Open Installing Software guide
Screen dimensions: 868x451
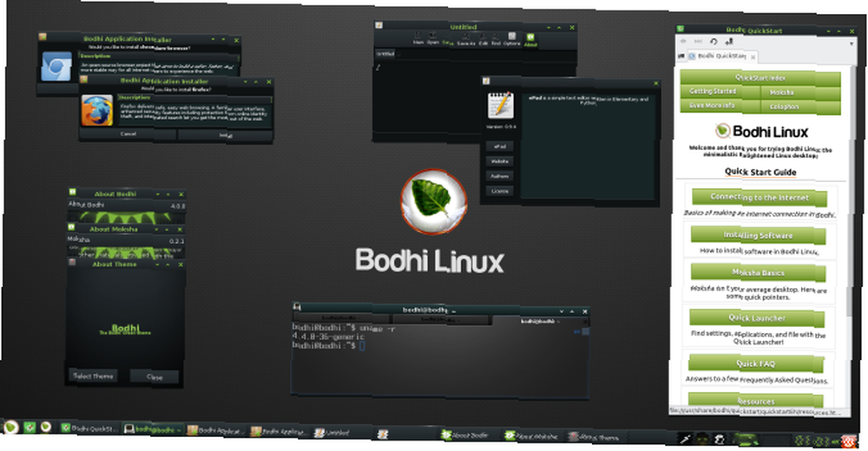758,235
